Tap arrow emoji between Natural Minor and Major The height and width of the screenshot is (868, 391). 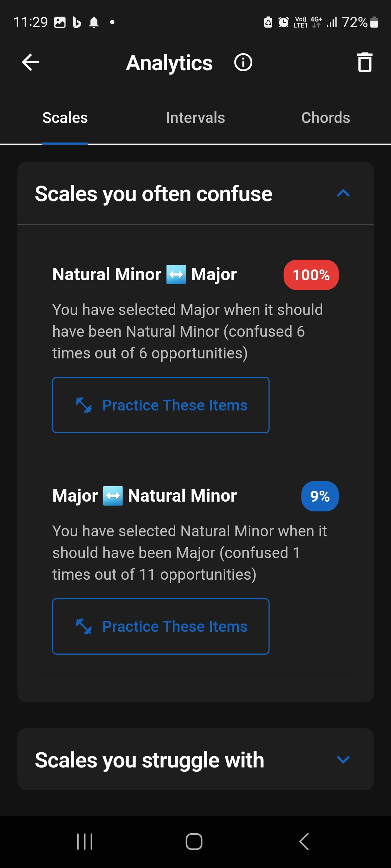(x=176, y=275)
